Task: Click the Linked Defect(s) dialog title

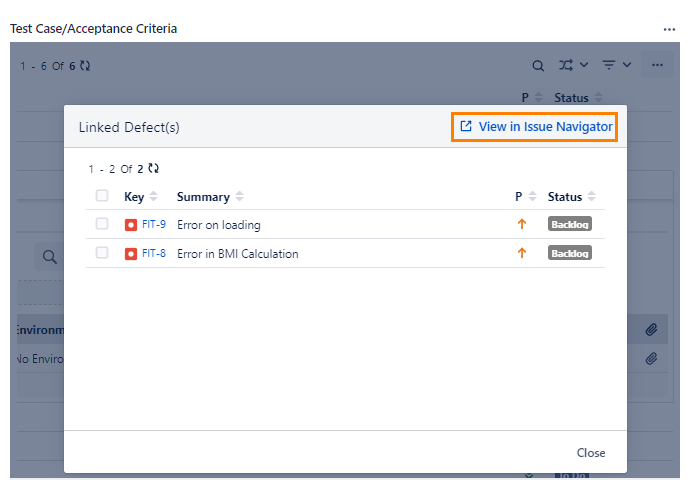Action: pos(129,128)
